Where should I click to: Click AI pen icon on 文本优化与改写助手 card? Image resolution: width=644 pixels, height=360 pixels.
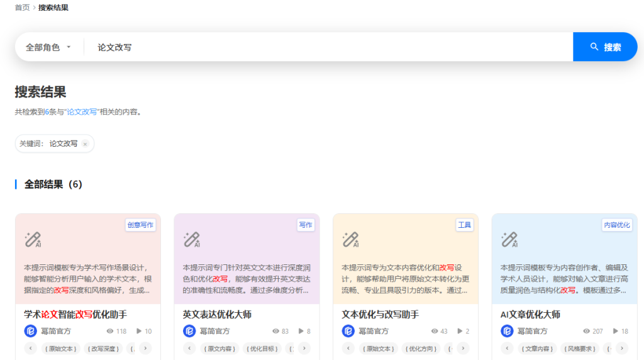pos(351,240)
